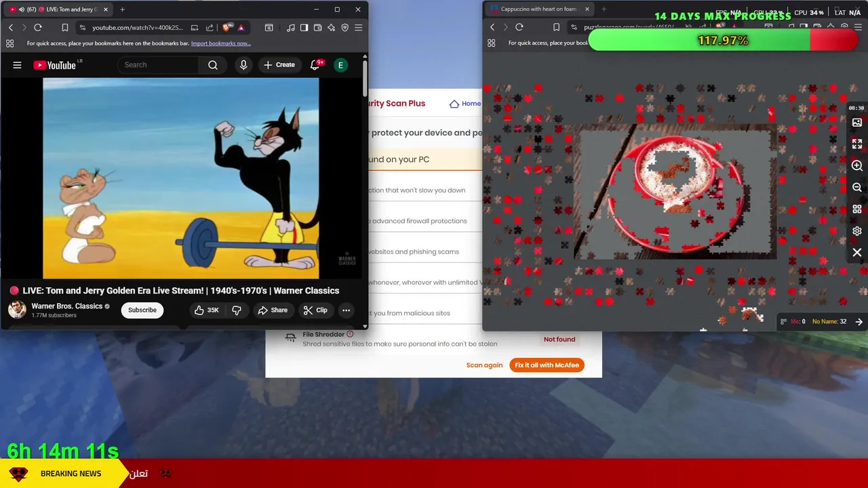Switch to the LIVE: Tom and Jerry tab
The height and width of the screenshot is (488, 868).
click(60, 9)
